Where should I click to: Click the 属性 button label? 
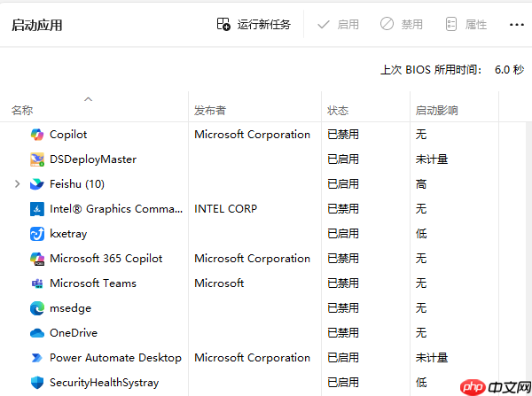[x=476, y=25]
